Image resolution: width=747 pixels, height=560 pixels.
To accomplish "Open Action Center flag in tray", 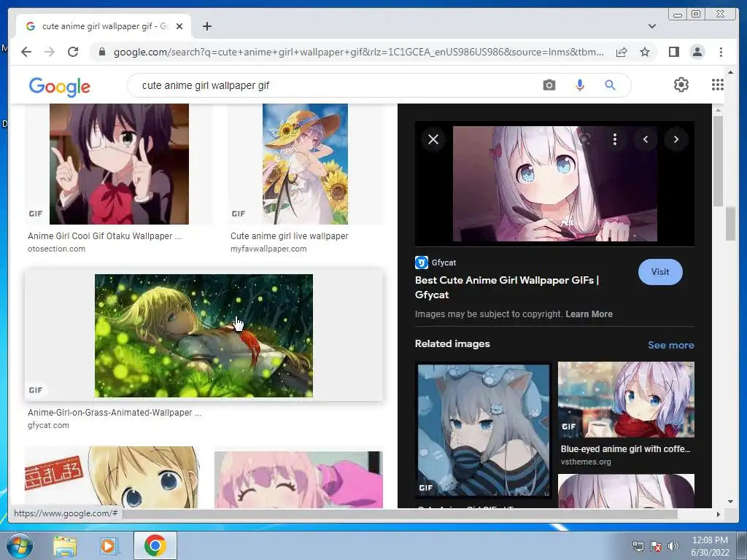I will tap(656, 546).
